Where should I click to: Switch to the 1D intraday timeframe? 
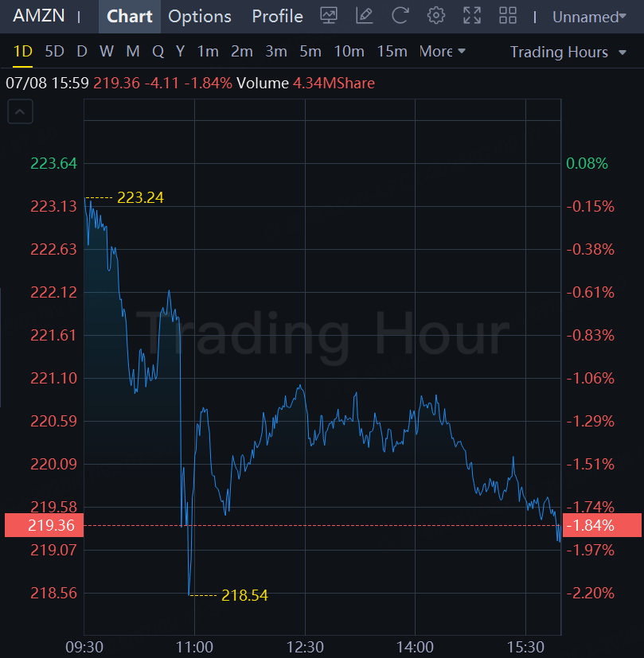pyautogui.click(x=23, y=52)
